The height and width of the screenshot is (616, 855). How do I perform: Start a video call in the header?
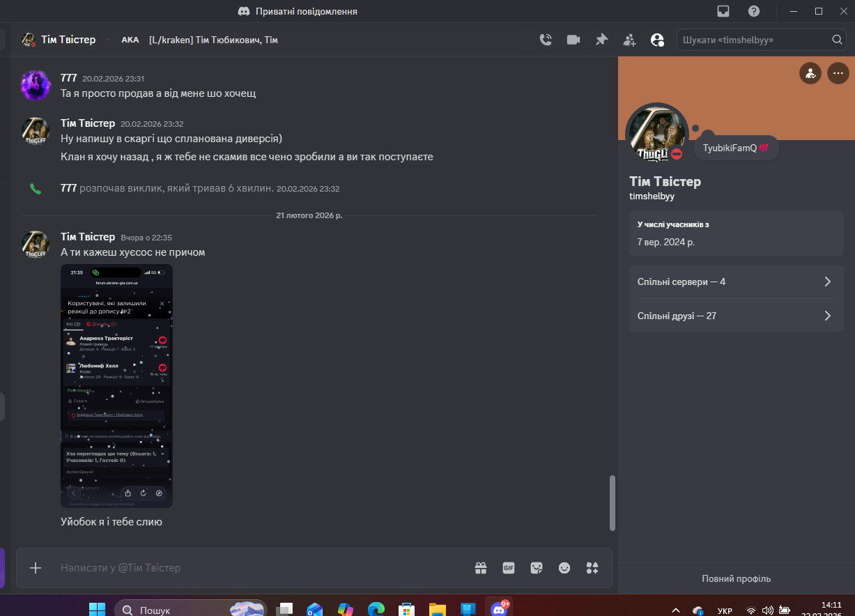573,40
